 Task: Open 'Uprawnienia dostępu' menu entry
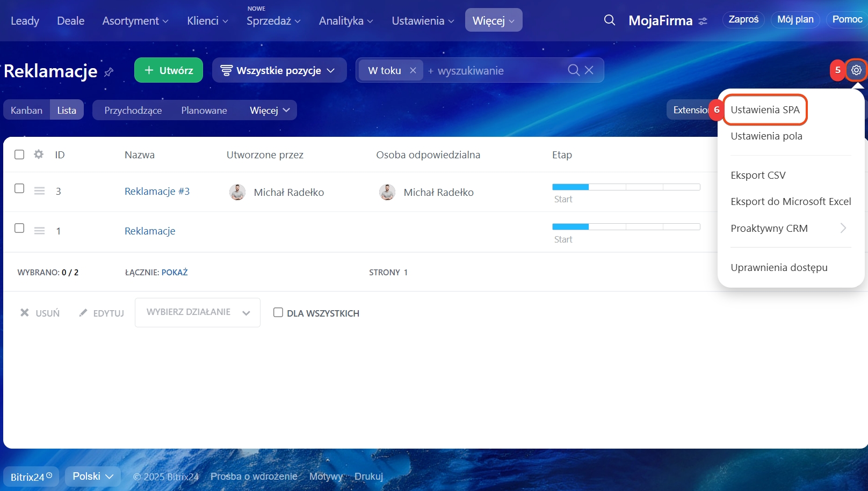point(779,267)
